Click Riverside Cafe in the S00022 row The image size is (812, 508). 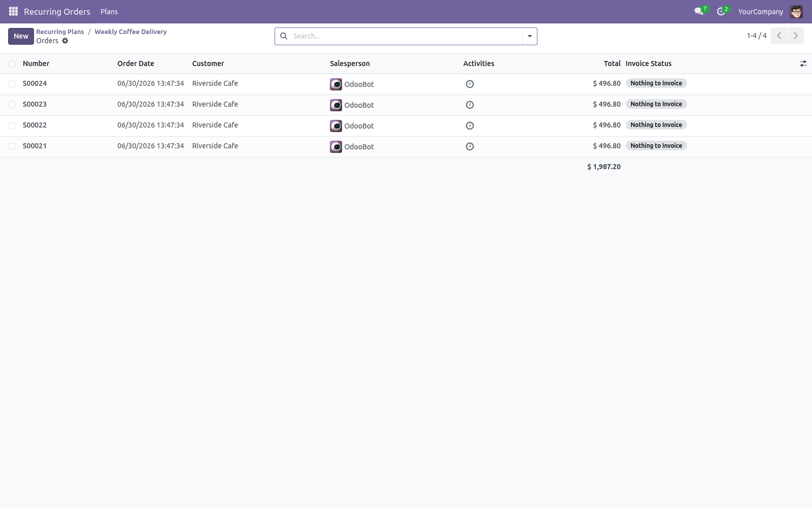(x=215, y=125)
